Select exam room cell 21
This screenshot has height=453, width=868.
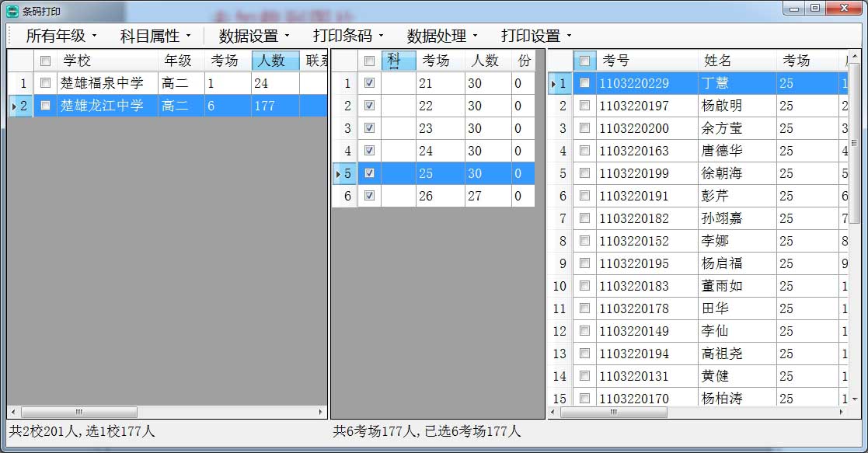440,83
